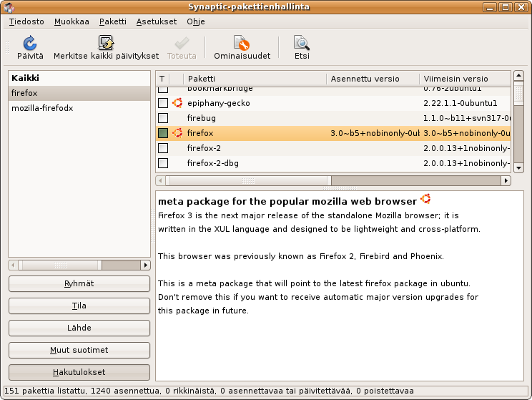
Task: Click package list horizontal scroll left arrow
Action: pyautogui.click(x=160, y=180)
